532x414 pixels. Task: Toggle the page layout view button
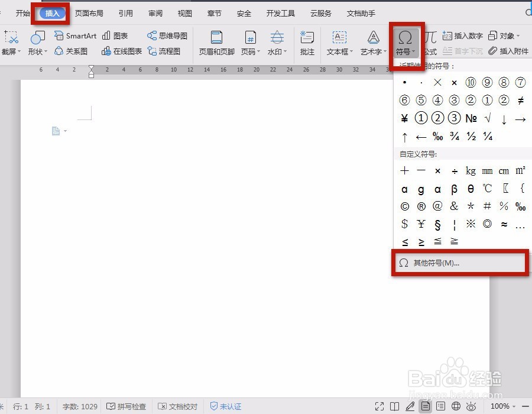coord(426,406)
